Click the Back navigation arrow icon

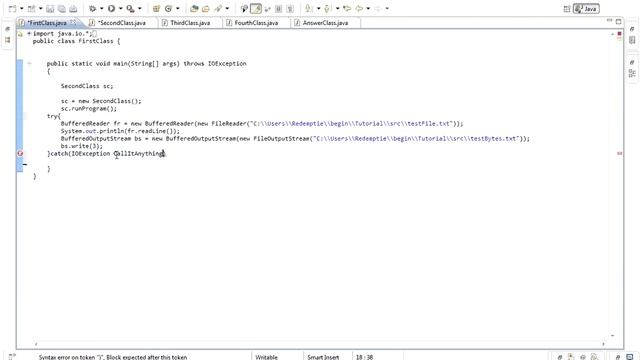(x=359, y=9)
